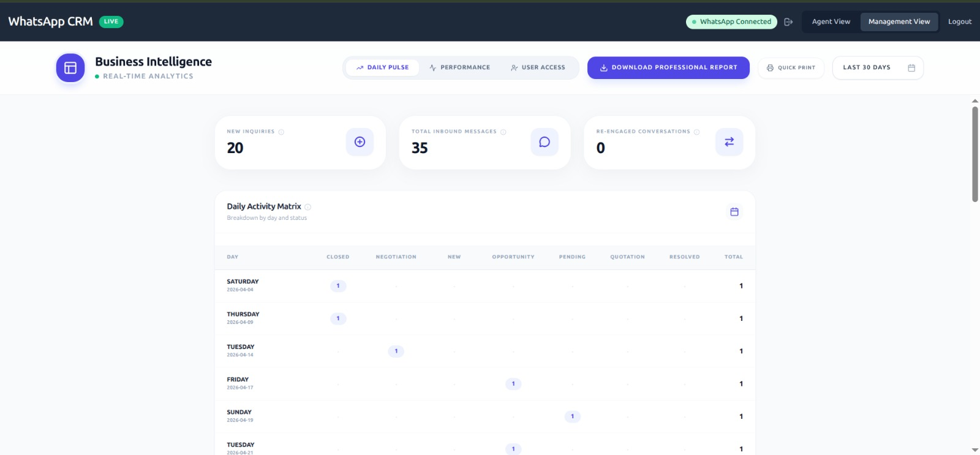980x455 pixels.
Task: Click Opportunity badge for Tuesday 2026-04-21
Action: [513, 449]
